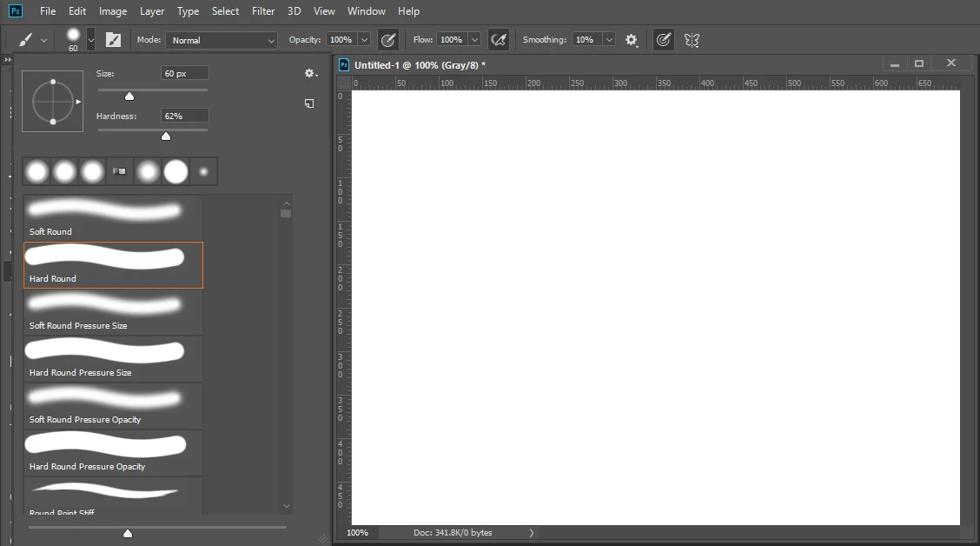This screenshot has height=546, width=980.
Task: Open the blending Mode dropdown set to Normal
Action: point(222,40)
